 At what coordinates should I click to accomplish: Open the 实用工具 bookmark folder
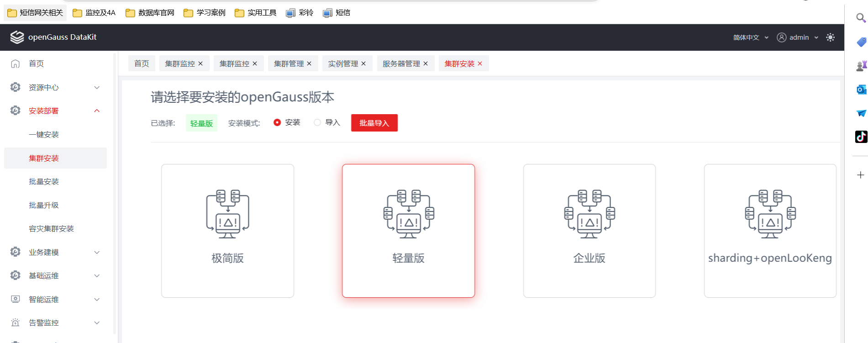(256, 13)
